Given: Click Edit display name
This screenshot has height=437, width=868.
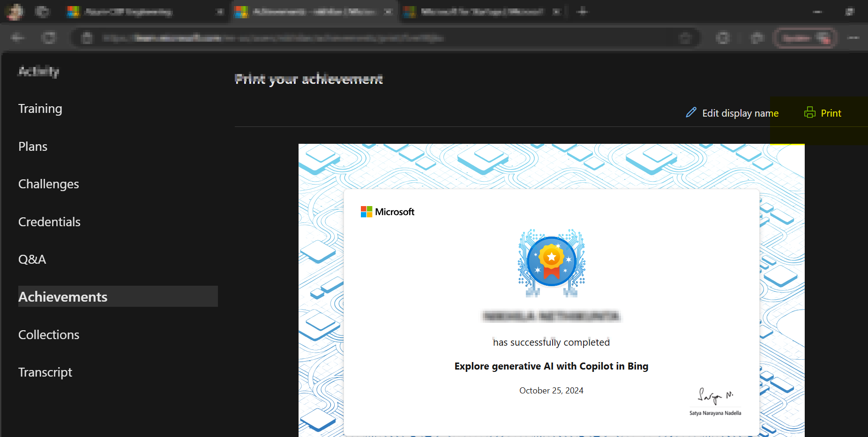Looking at the screenshot, I should (x=732, y=113).
